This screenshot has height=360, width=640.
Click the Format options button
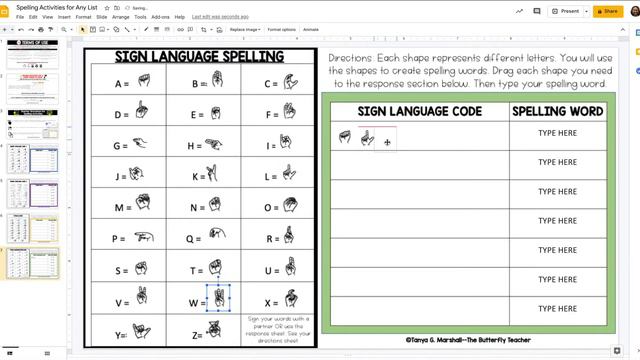click(x=281, y=30)
